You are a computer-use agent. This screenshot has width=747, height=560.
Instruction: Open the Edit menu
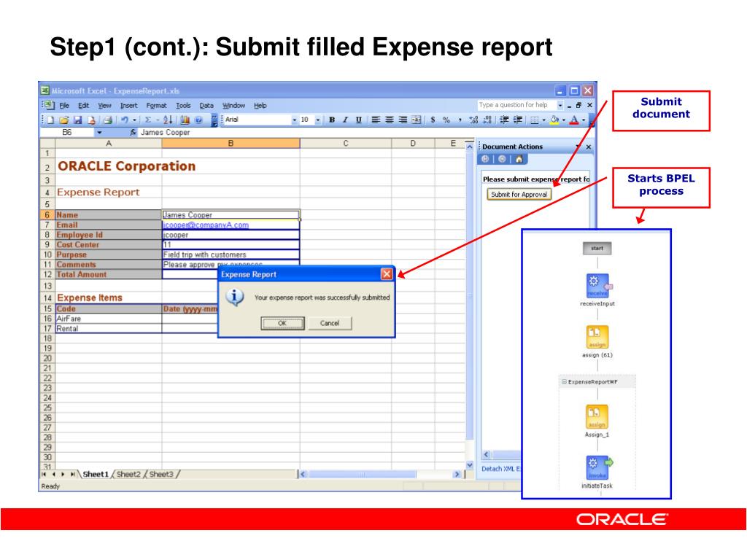pyautogui.click(x=83, y=105)
